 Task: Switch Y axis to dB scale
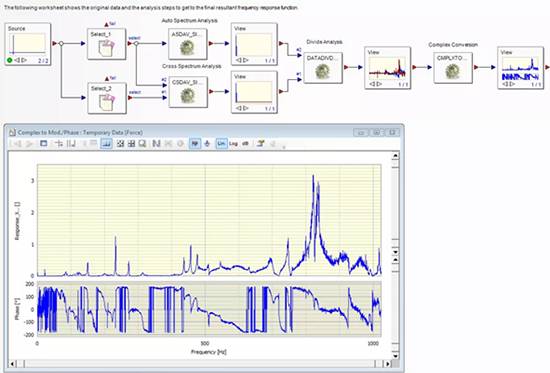click(x=246, y=144)
